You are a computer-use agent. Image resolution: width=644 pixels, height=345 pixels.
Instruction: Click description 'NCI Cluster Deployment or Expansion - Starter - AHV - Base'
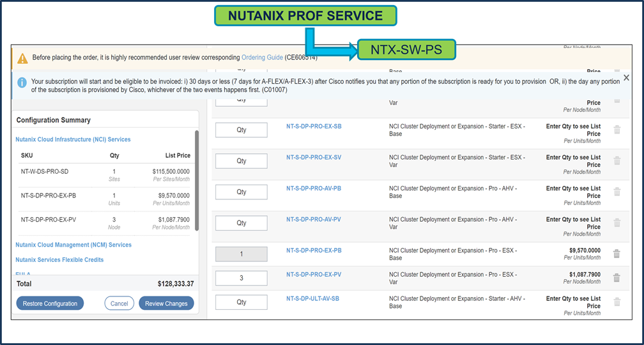tap(457, 302)
